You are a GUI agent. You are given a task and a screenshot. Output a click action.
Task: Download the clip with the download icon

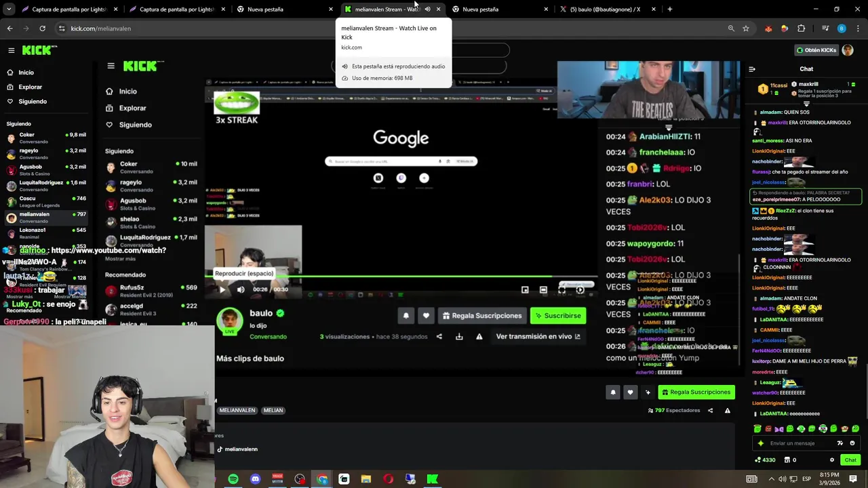(459, 336)
